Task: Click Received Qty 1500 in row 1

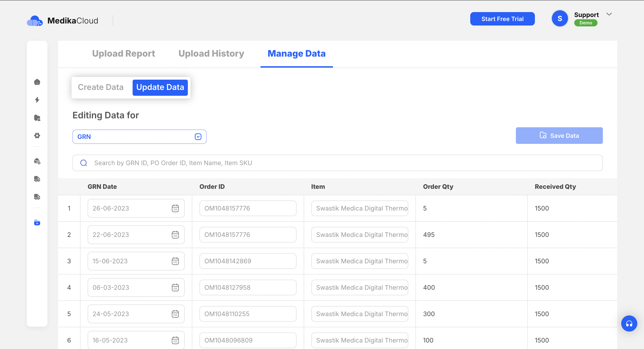Action: click(542, 208)
